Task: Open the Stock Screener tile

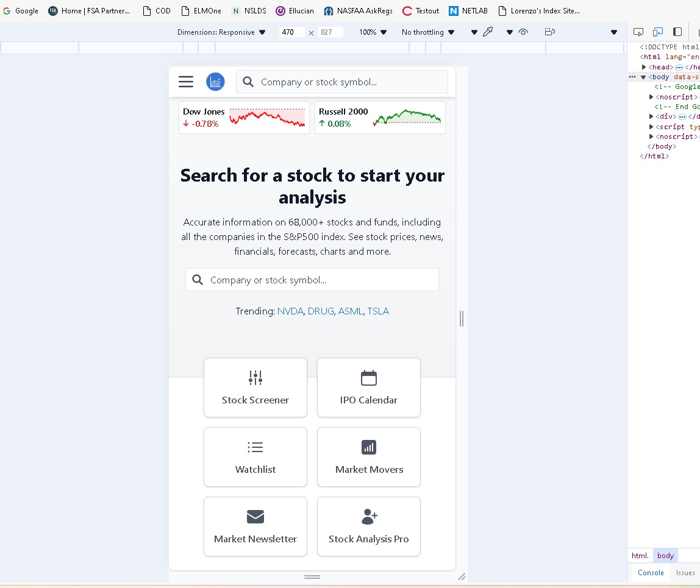Action: (x=255, y=388)
